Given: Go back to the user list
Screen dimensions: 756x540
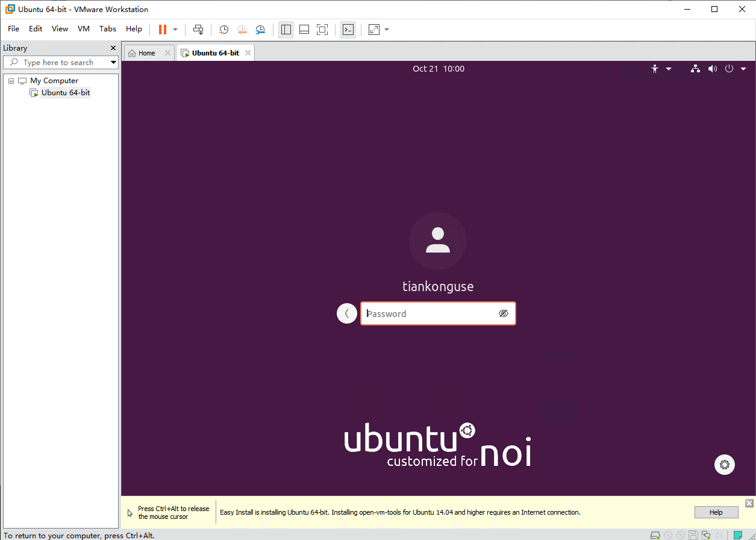Looking at the screenshot, I should click(346, 313).
